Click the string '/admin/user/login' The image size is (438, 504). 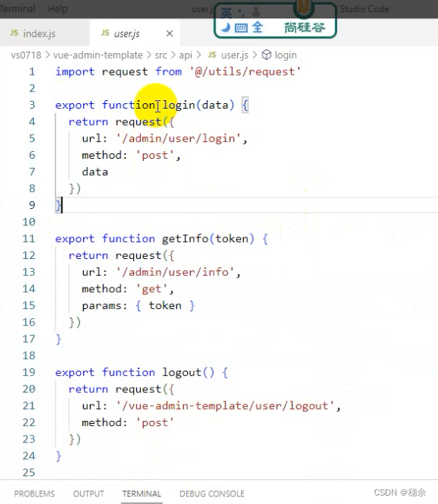tap(179, 139)
